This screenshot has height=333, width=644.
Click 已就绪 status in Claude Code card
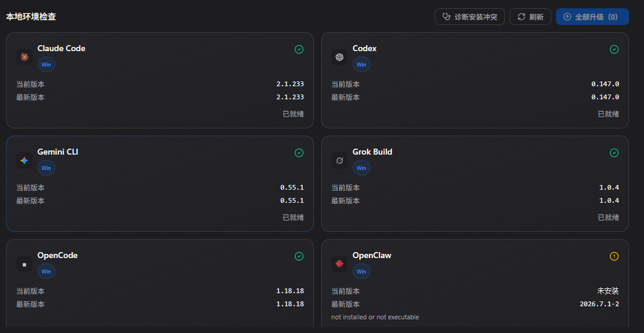tap(293, 114)
